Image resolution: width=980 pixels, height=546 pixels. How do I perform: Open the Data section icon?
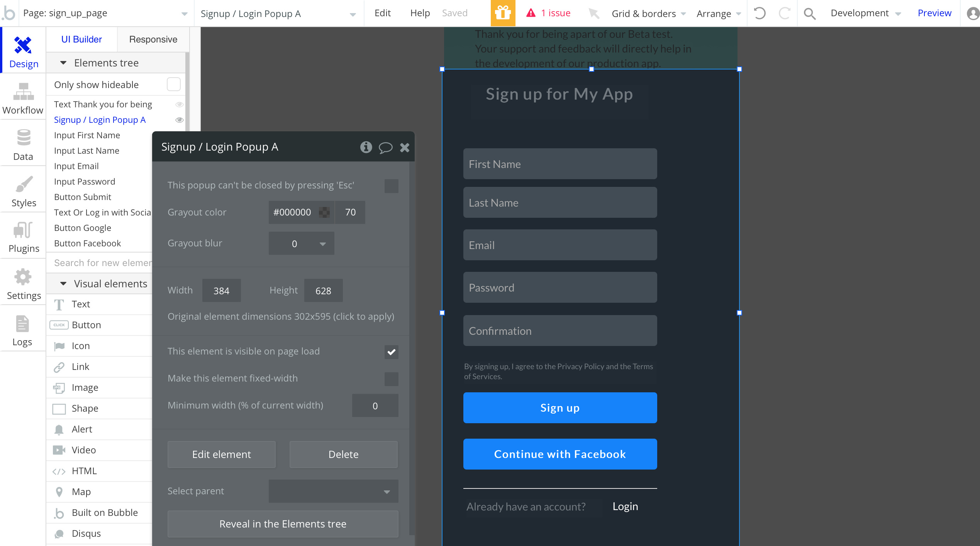pos(23,138)
